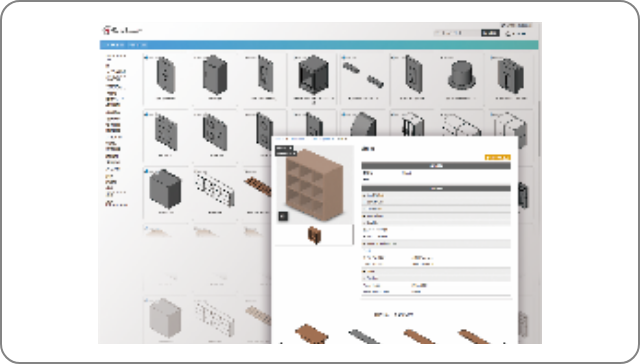The width and height of the screenshot is (640, 364).
Task: Click the second dark gray section header bar
Action: 436,189
